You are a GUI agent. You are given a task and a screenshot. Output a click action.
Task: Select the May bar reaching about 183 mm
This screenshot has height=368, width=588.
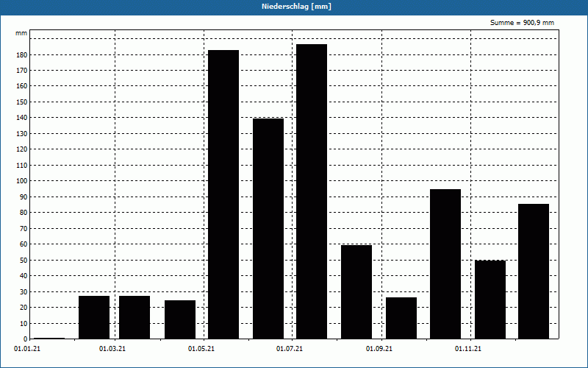click(x=223, y=194)
